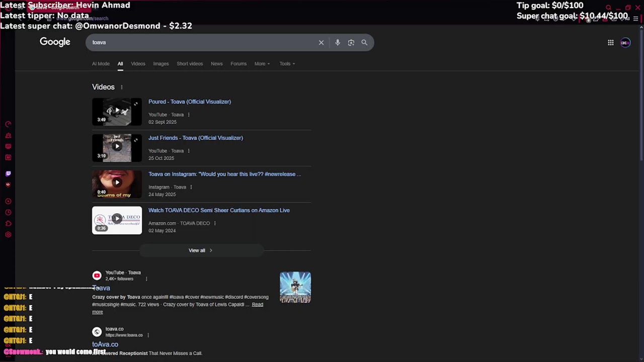Open extensions cube icon in sidebar
This screenshot has height=362, width=644.
pyautogui.click(x=8, y=223)
